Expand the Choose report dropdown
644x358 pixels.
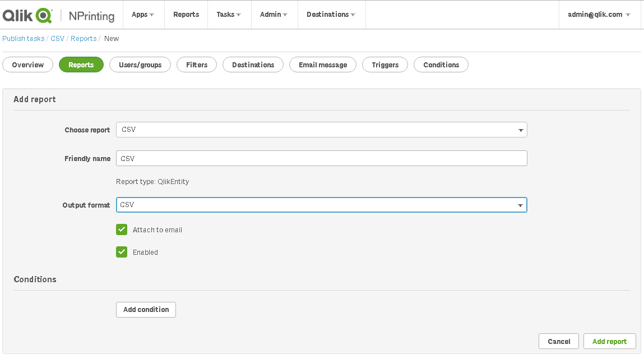point(321,130)
